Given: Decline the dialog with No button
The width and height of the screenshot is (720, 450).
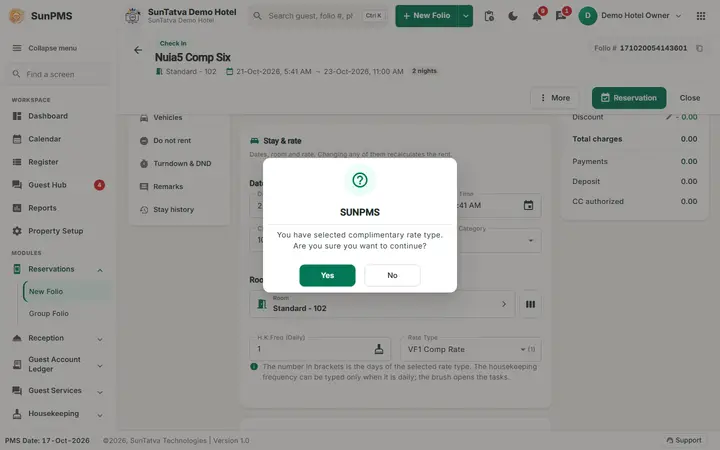Looking at the screenshot, I should [392, 275].
